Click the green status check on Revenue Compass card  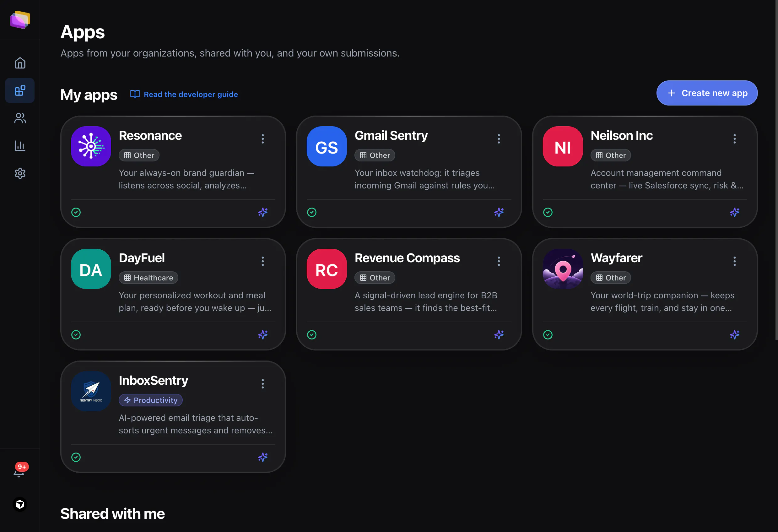click(x=312, y=335)
